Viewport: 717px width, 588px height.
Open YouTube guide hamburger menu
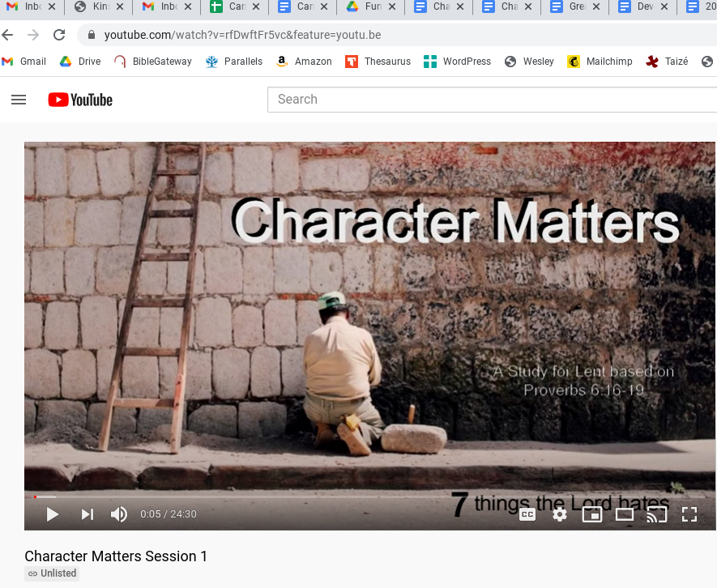tap(19, 100)
